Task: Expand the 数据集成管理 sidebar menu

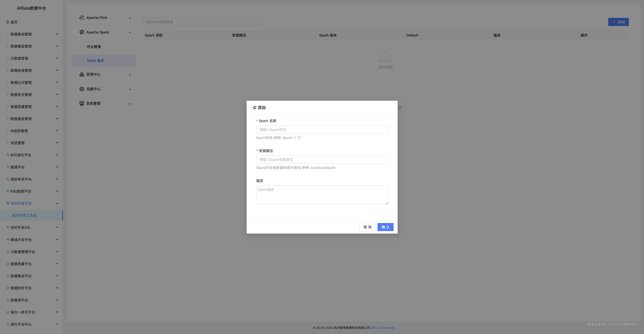Action: point(57,34)
